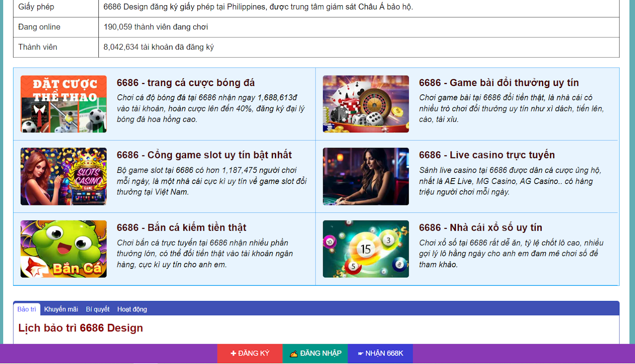Switch to the Khuyến mãi tab
The height and width of the screenshot is (364, 635).
[x=61, y=309]
